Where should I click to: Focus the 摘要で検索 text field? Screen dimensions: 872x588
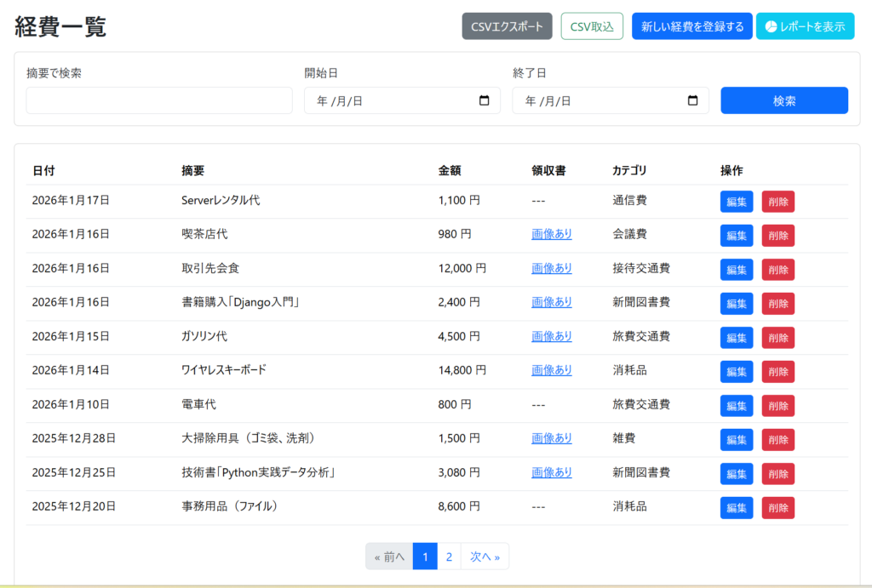coord(159,100)
